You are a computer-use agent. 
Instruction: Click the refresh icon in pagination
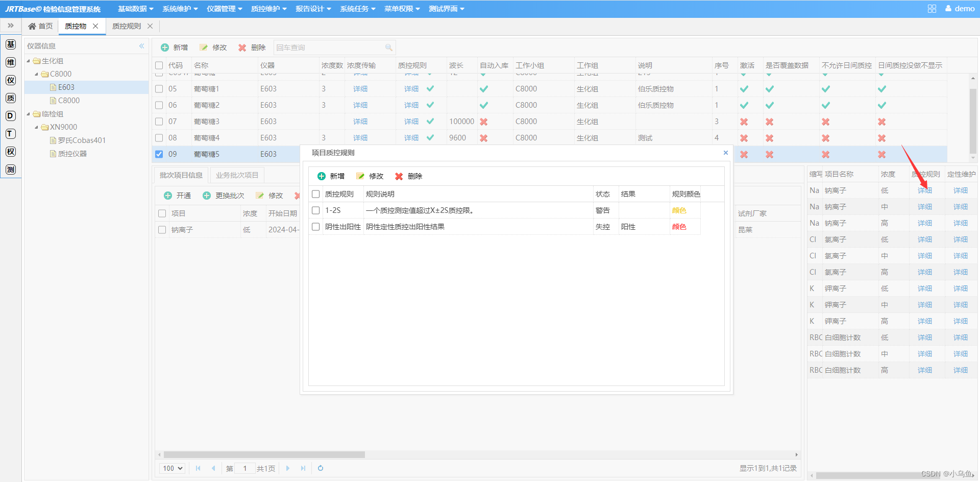click(x=321, y=468)
